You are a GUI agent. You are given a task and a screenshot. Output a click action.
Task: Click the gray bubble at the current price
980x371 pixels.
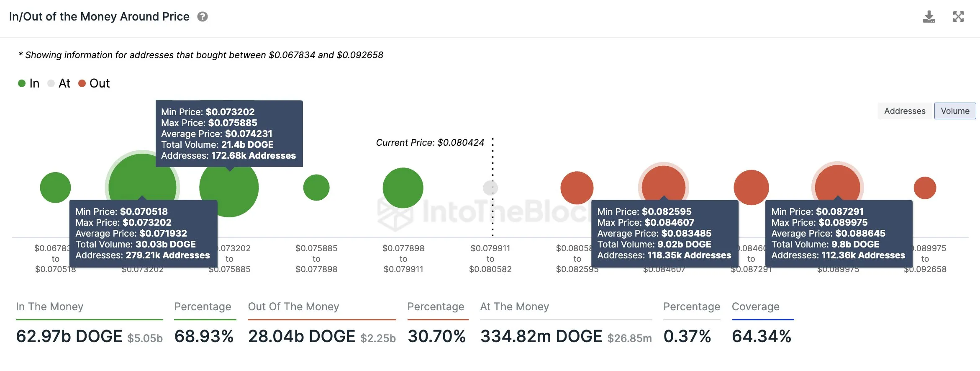(490, 188)
